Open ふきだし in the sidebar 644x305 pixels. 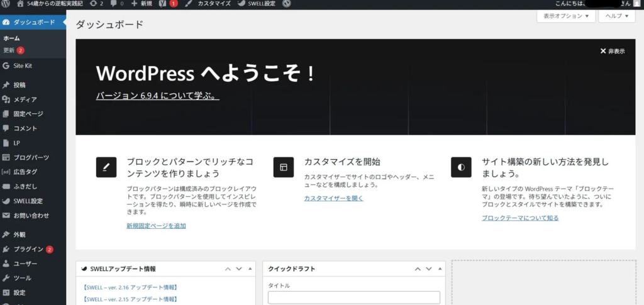(25, 187)
